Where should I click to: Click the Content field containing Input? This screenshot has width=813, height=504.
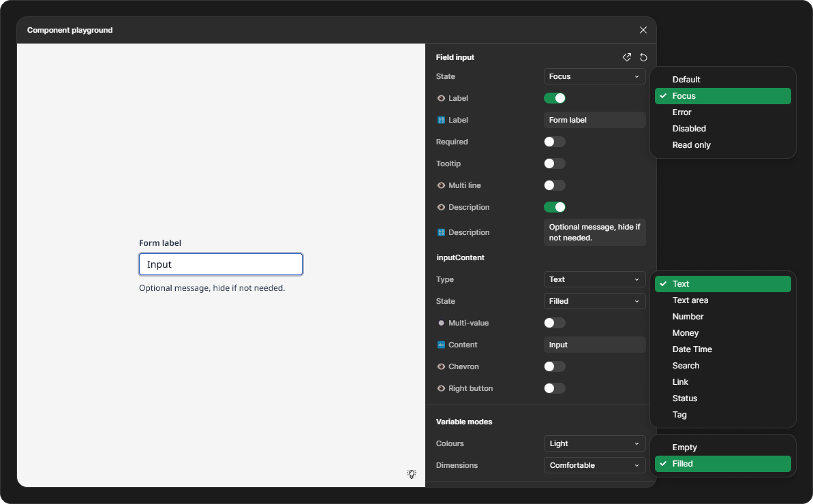click(x=594, y=345)
